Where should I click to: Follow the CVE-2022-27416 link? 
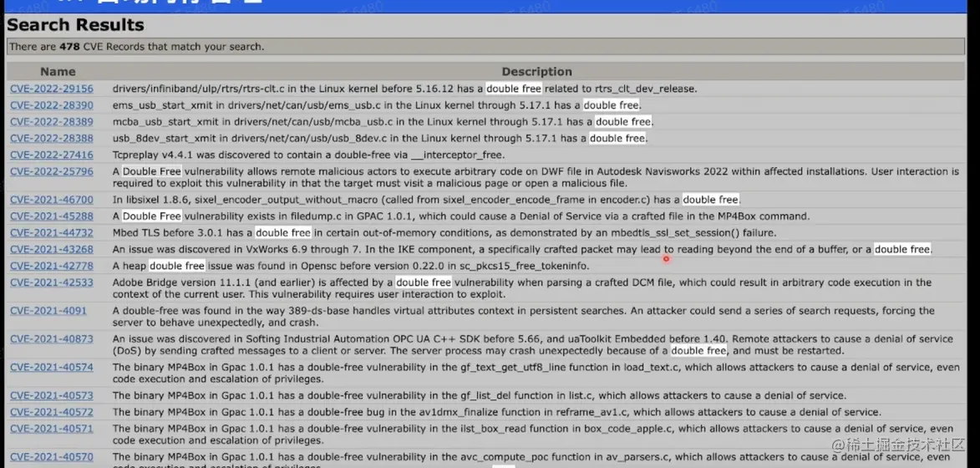click(x=51, y=155)
